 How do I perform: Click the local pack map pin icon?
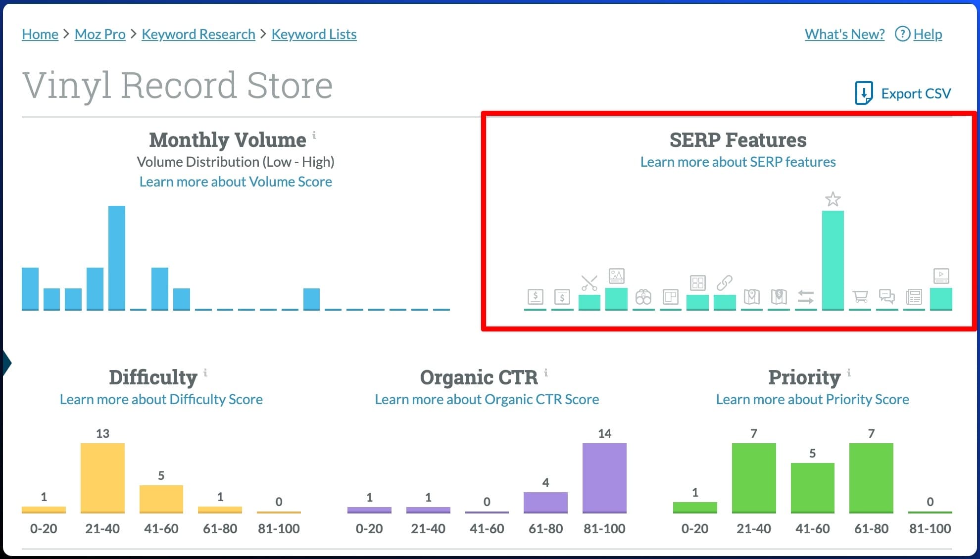[752, 297]
